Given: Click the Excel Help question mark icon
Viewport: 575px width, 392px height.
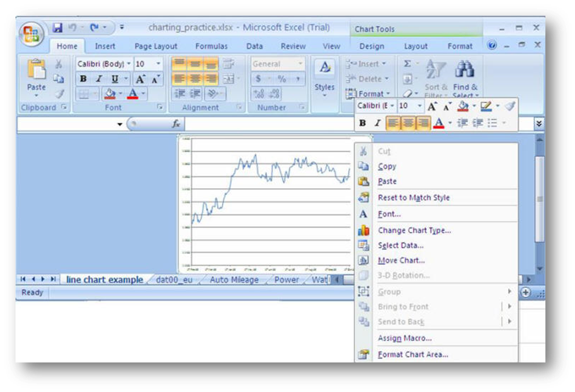Looking at the screenshot, I should tap(492, 46).
